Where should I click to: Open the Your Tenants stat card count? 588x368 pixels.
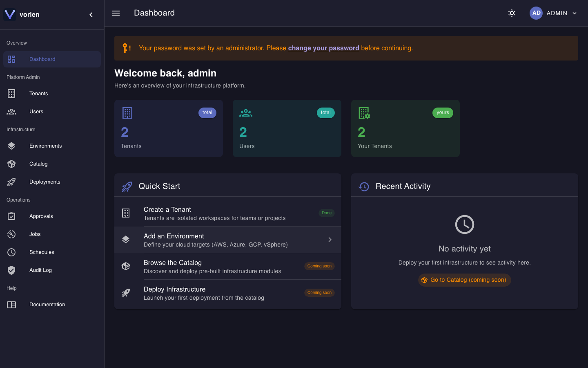362,132
